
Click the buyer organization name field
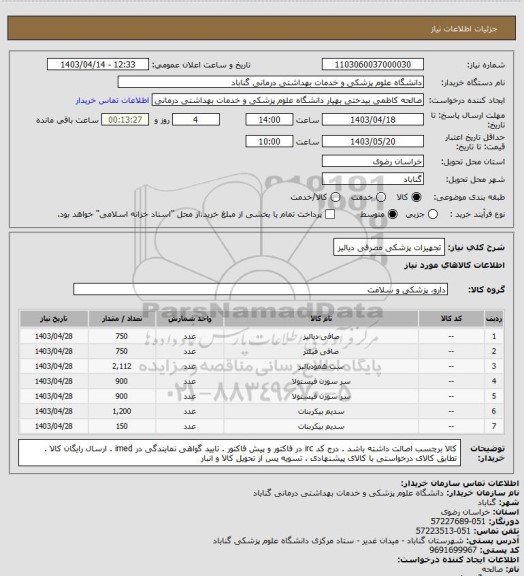(270, 82)
